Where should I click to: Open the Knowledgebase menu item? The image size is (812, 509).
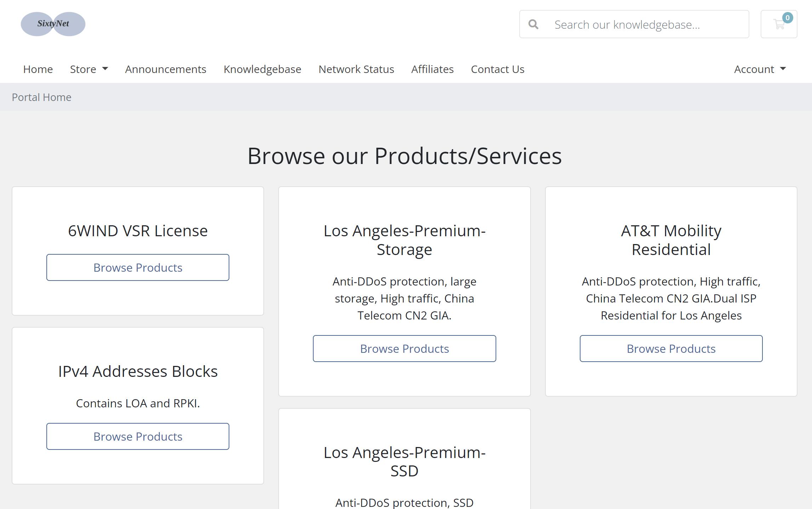[x=262, y=69]
